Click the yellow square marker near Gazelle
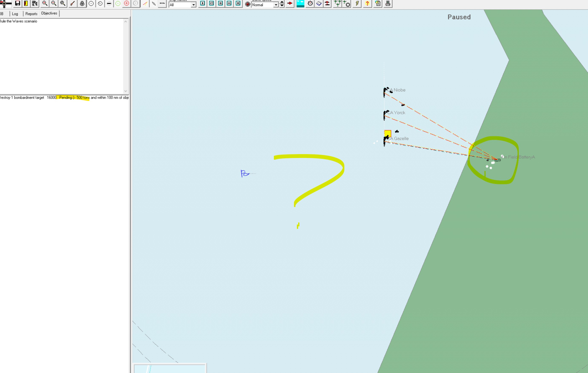The height and width of the screenshot is (373, 588). [x=388, y=133]
